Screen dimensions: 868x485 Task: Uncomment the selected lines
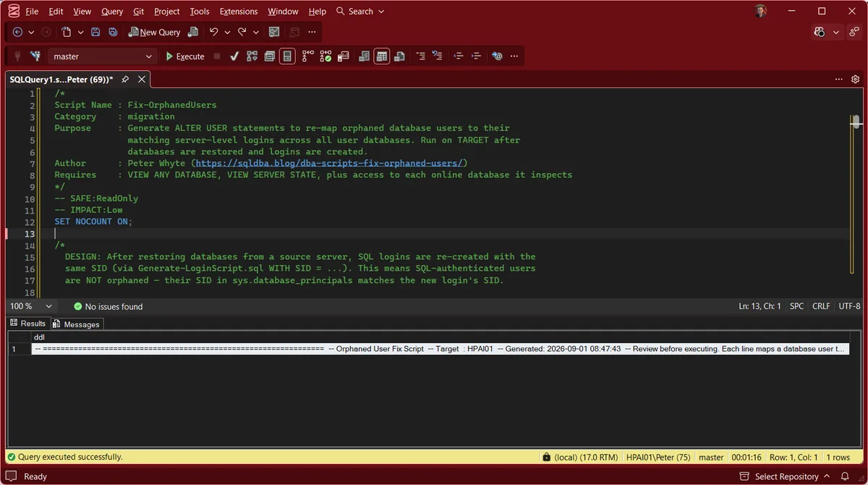(x=438, y=56)
